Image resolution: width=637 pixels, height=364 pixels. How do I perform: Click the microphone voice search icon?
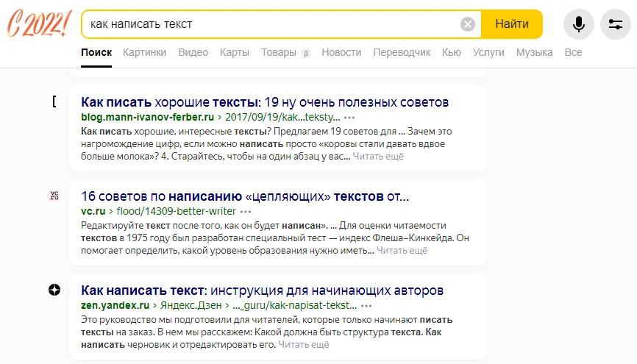point(579,24)
